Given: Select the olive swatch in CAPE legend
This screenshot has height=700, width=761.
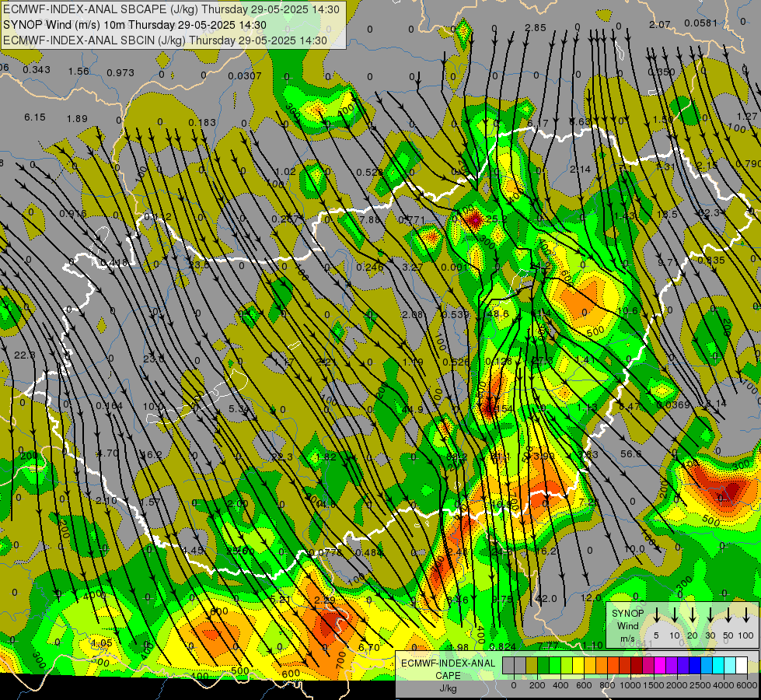Looking at the screenshot, I should pyautogui.click(x=532, y=665).
